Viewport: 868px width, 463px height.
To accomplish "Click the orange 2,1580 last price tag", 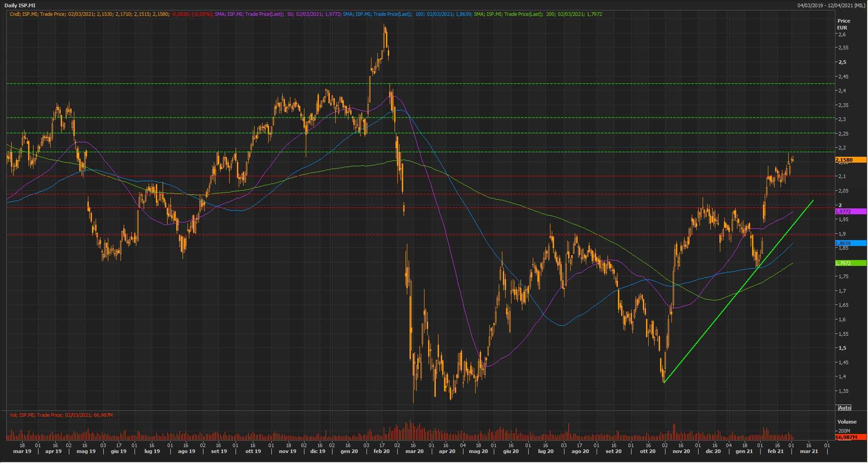I will tap(850, 160).
